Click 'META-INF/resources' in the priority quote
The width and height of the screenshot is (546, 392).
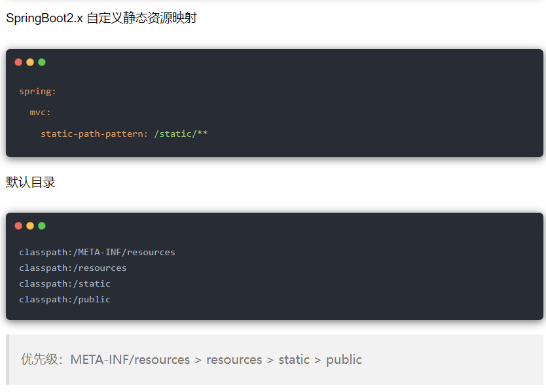[x=130, y=360]
